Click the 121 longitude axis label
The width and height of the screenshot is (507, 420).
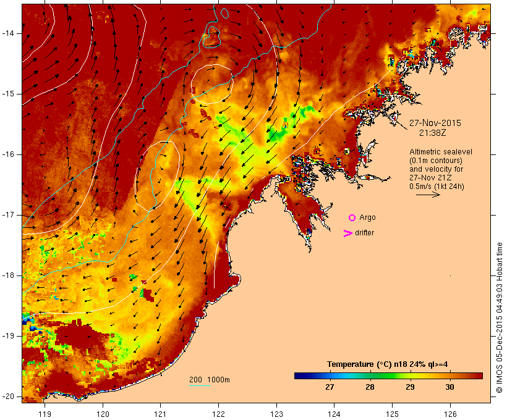pyautogui.click(x=160, y=414)
